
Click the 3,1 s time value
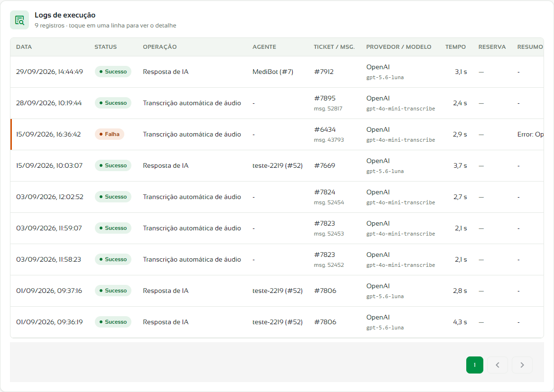461,72
